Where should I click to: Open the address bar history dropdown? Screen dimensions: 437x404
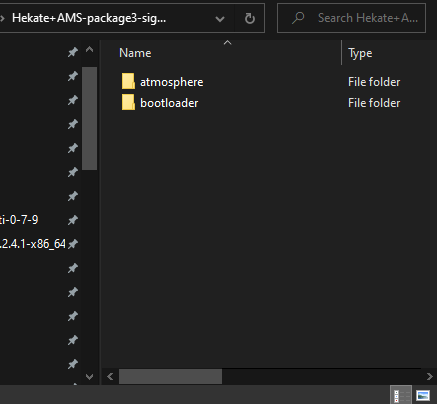(x=220, y=19)
